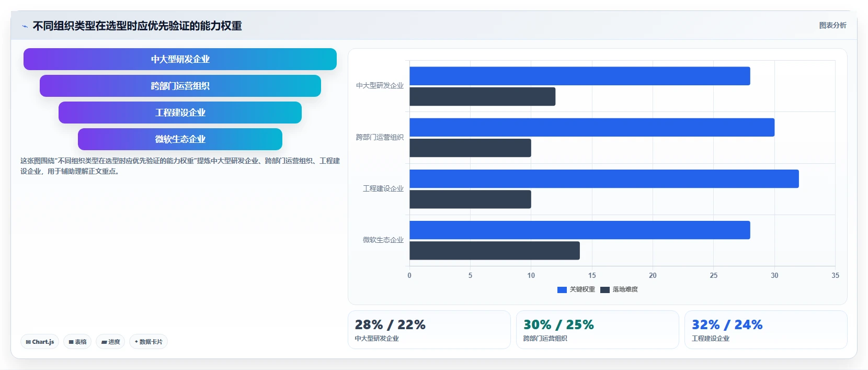Click the 表格 tag chip
The height and width of the screenshot is (370, 868).
coord(77,342)
